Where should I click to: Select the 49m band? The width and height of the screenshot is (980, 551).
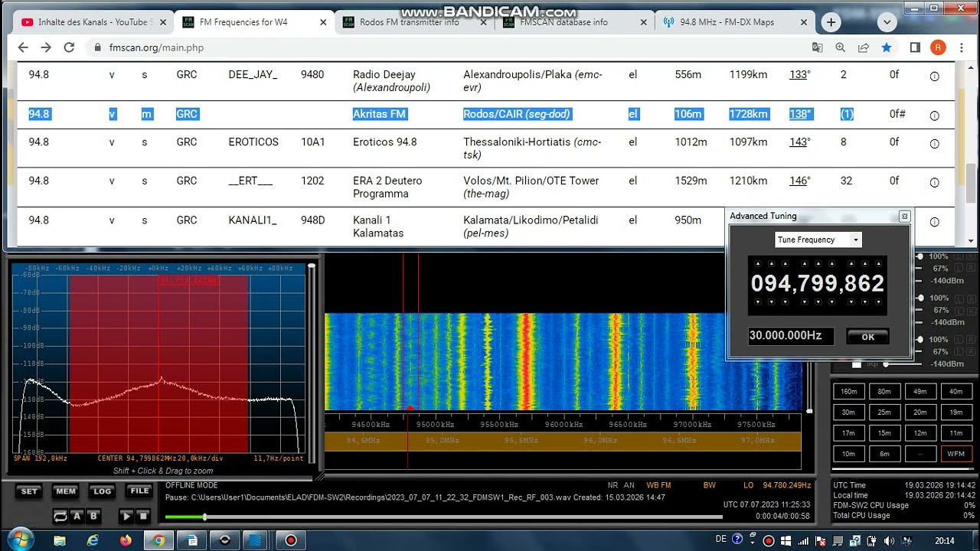pos(920,391)
